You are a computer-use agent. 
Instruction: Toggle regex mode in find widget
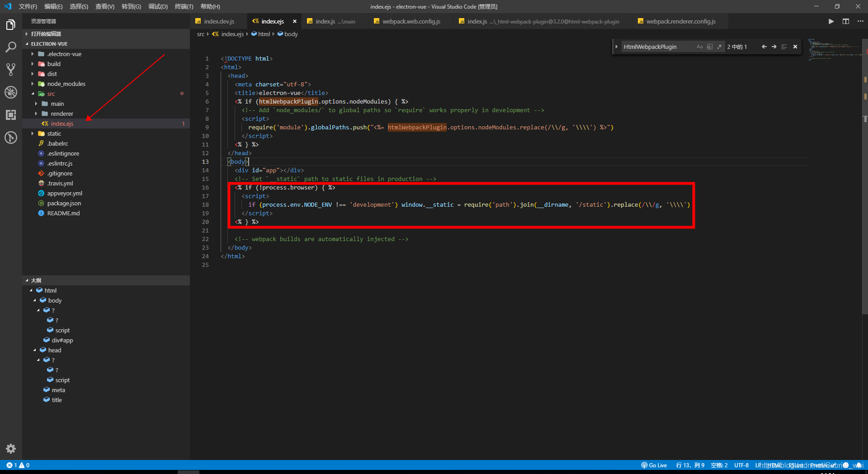click(x=719, y=47)
